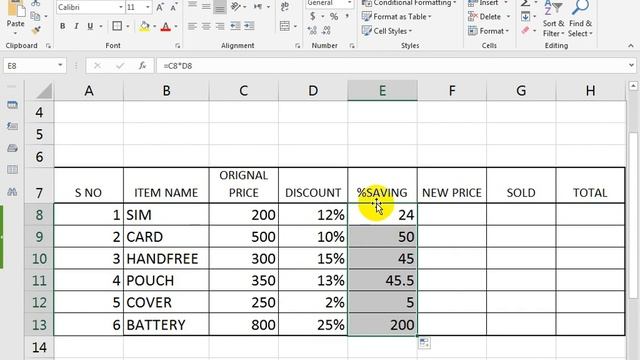The image size is (640, 360).
Task: Toggle Center horizontal alignment
Action: coord(206,27)
